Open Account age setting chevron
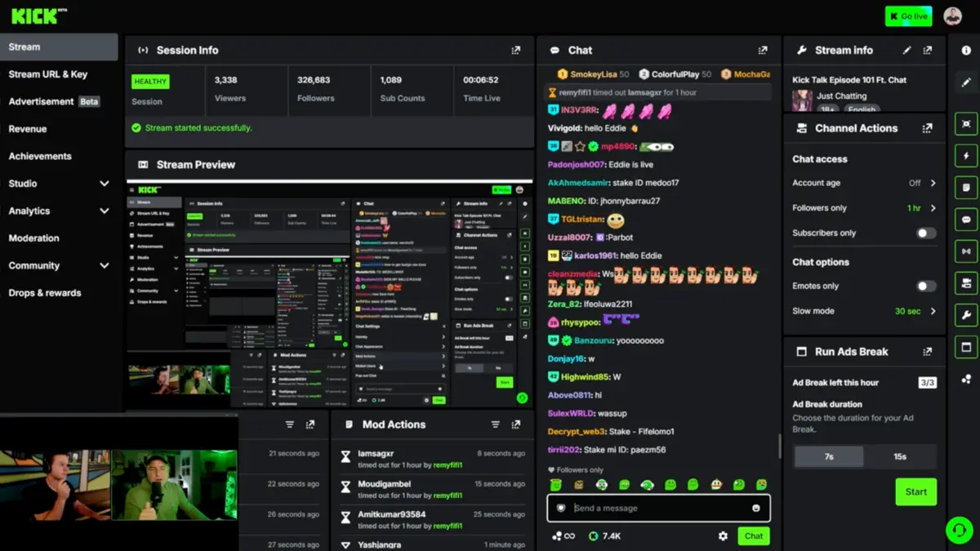 (933, 184)
